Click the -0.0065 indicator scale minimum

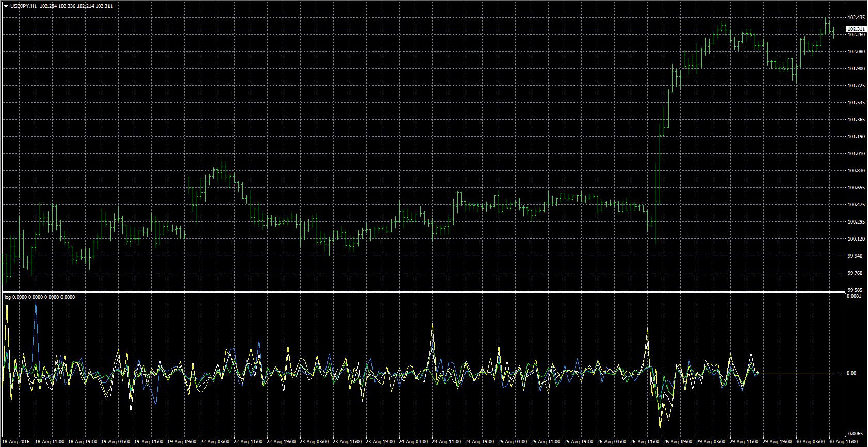pyautogui.click(x=855, y=433)
